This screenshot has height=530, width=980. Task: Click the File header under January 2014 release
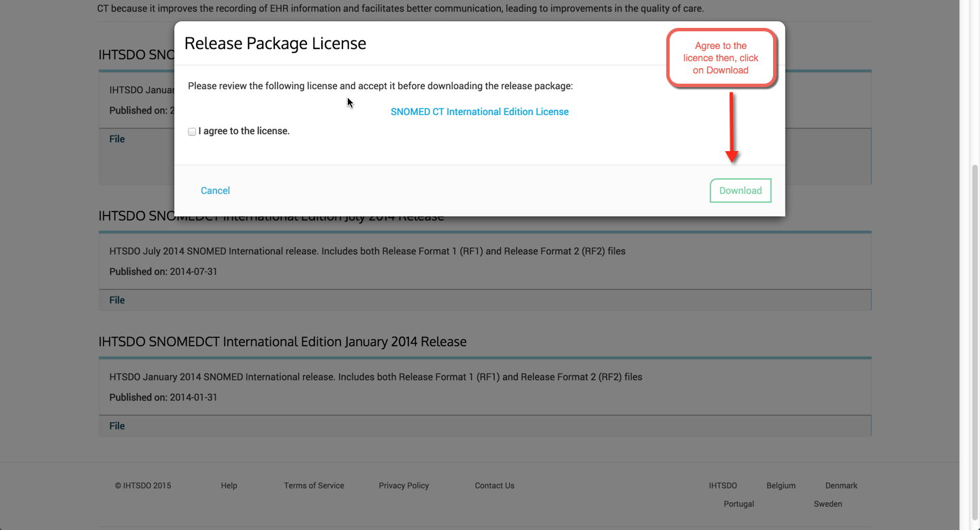tap(117, 426)
